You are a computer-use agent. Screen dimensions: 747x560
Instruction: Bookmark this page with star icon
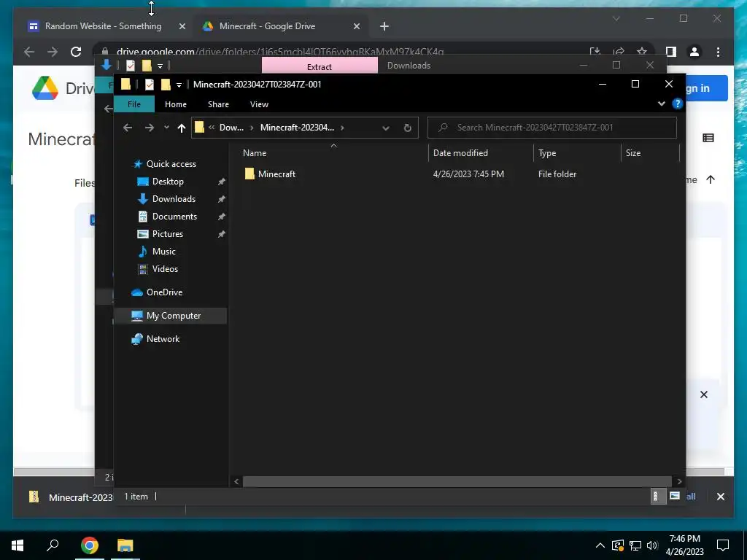[x=642, y=51]
